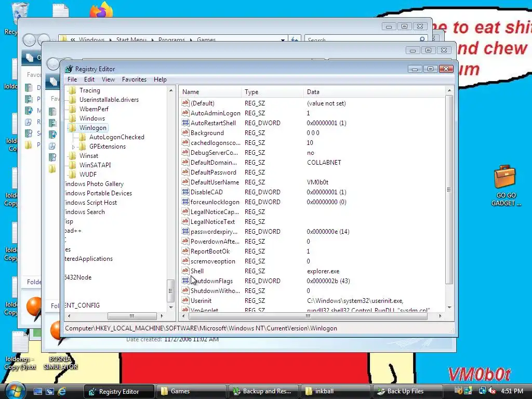The width and height of the screenshot is (532, 399).
Task: Open the Favorites menu
Action: pos(135,79)
